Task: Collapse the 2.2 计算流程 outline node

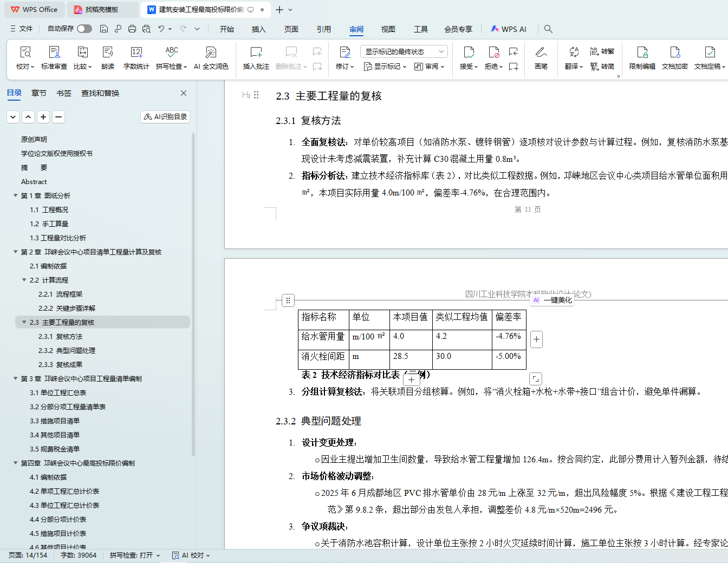Action: coord(24,280)
